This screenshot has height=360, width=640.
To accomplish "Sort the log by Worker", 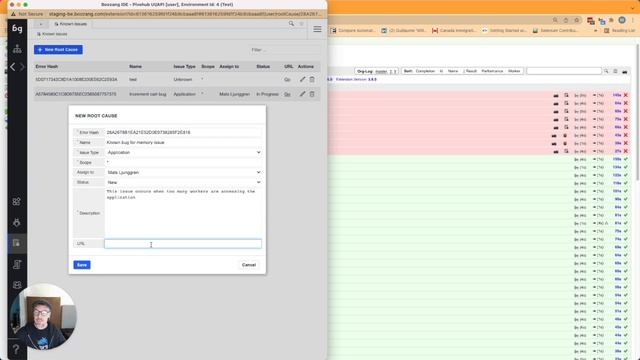I will 514,71.
